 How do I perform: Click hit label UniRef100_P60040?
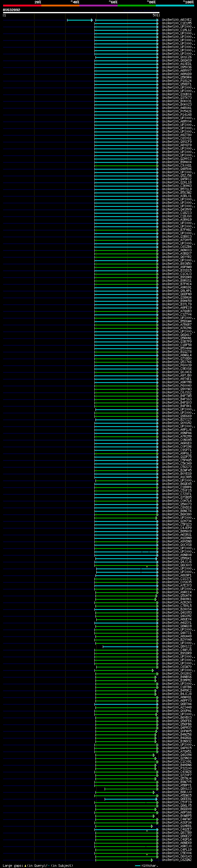177,386
